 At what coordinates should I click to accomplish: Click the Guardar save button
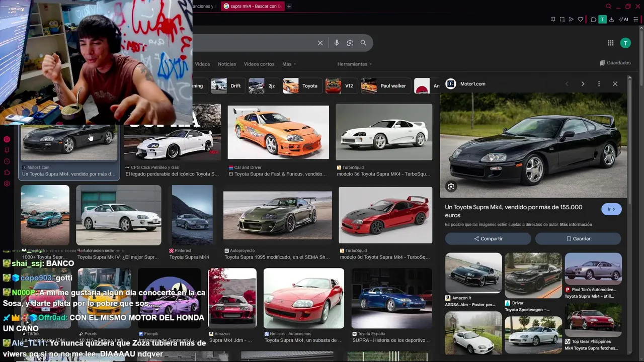coord(578,239)
